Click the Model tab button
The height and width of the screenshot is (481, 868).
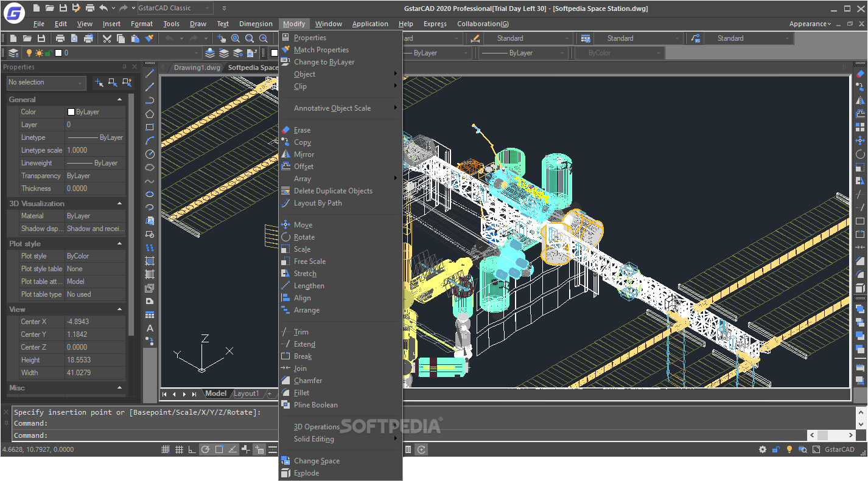215,393
